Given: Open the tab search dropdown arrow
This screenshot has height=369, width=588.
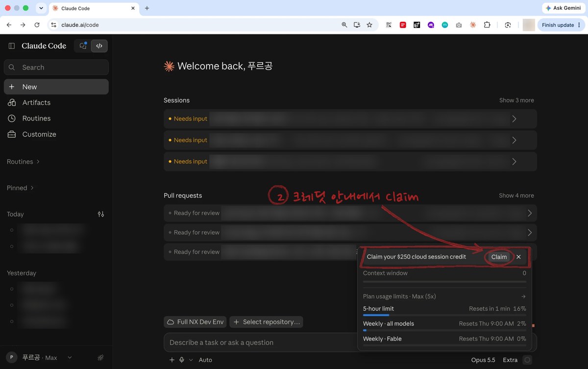Looking at the screenshot, I should (41, 8).
